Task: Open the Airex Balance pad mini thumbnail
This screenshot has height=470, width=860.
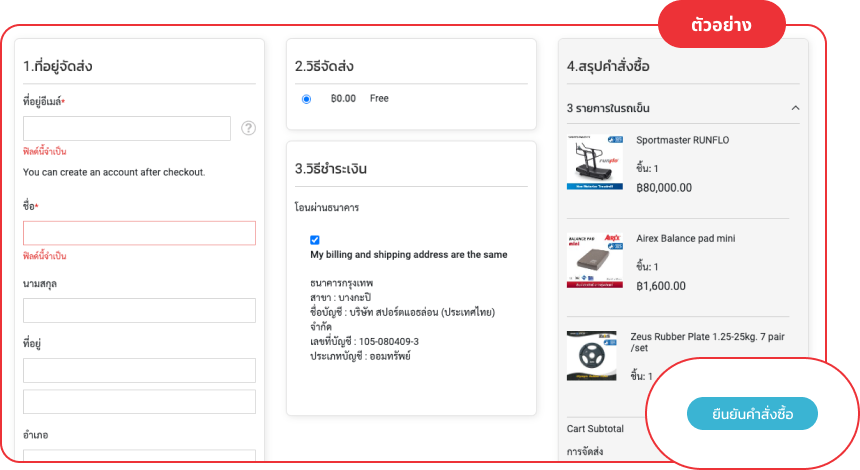Action: point(595,261)
